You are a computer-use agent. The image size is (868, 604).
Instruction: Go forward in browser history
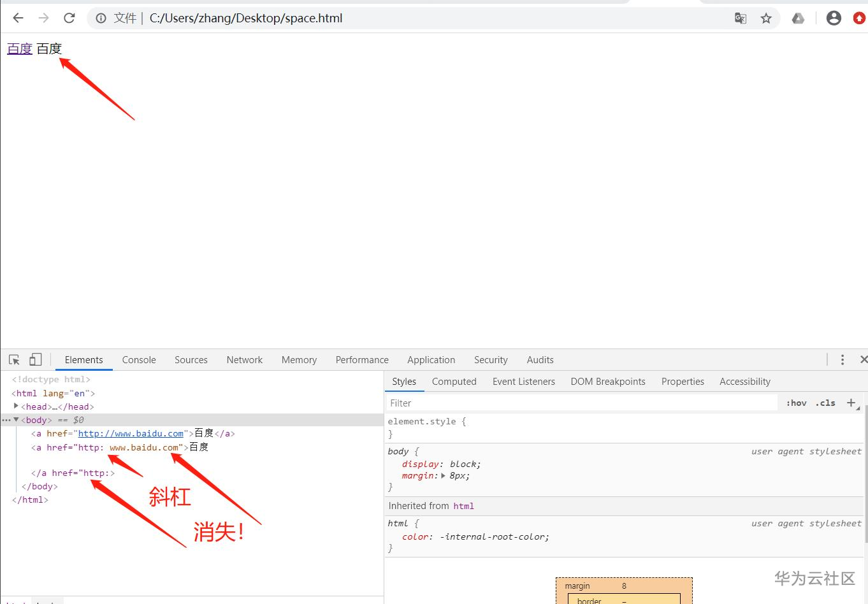click(x=43, y=18)
